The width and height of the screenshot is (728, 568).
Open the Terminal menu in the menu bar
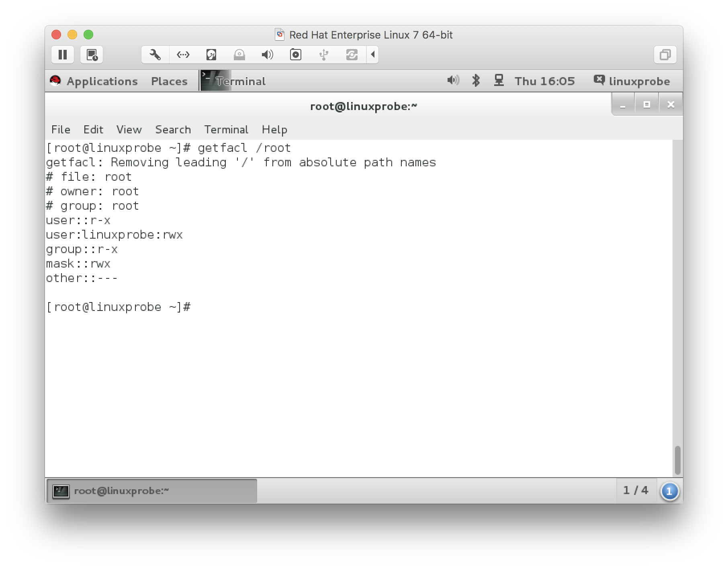pyautogui.click(x=226, y=130)
